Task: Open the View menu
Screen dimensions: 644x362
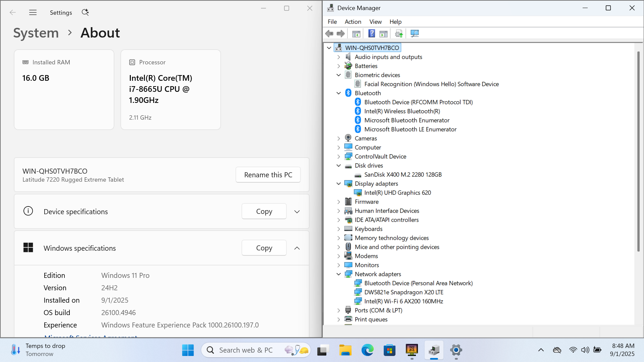Action: point(375,22)
